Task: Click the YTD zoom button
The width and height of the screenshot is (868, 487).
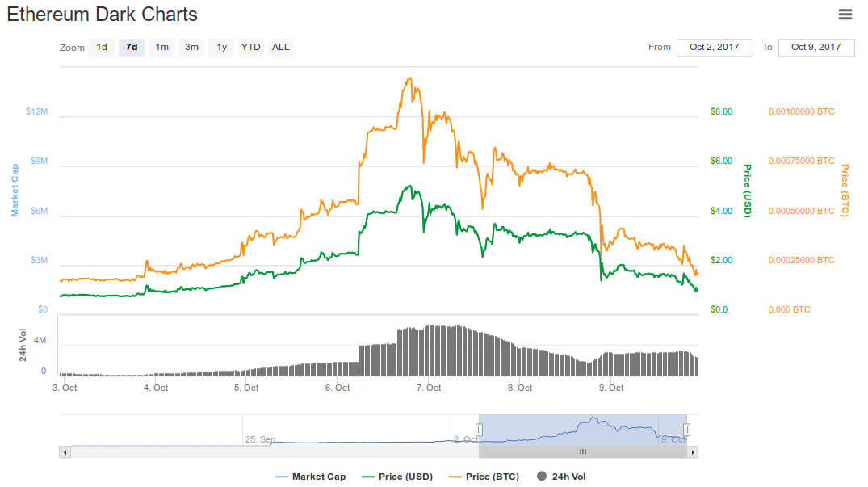Action: (251, 47)
